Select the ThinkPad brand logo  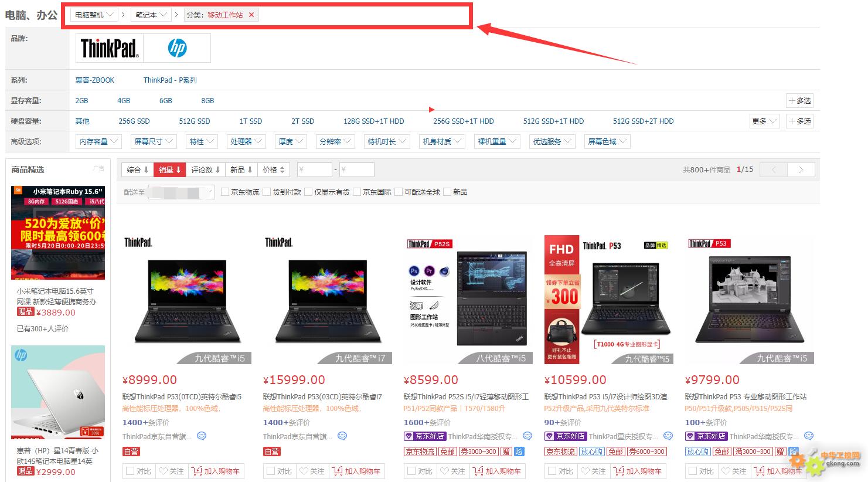coord(110,48)
